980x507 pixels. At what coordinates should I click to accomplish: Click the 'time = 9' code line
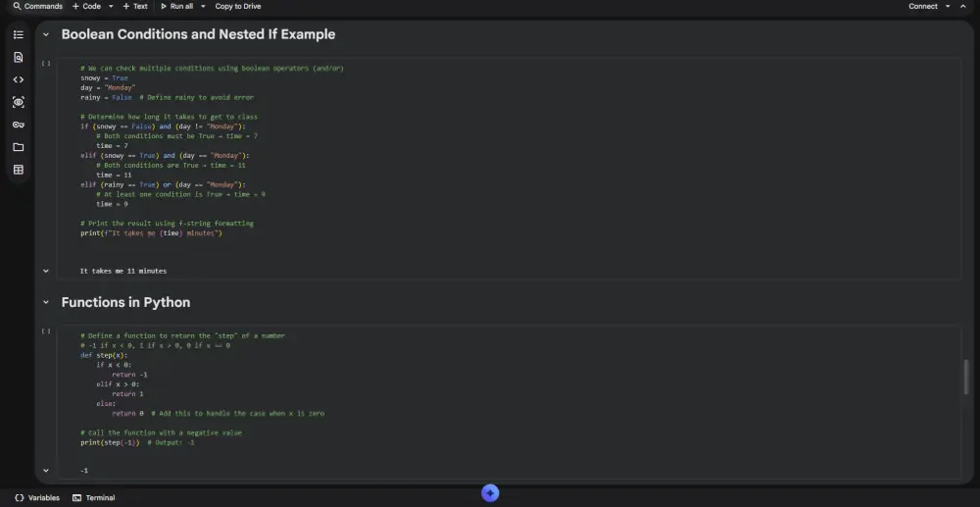click(112, 204)
